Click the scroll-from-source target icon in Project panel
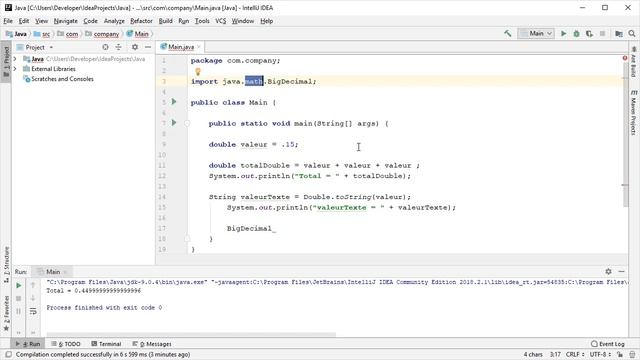 pyautogui.click(x=105, y=47)
